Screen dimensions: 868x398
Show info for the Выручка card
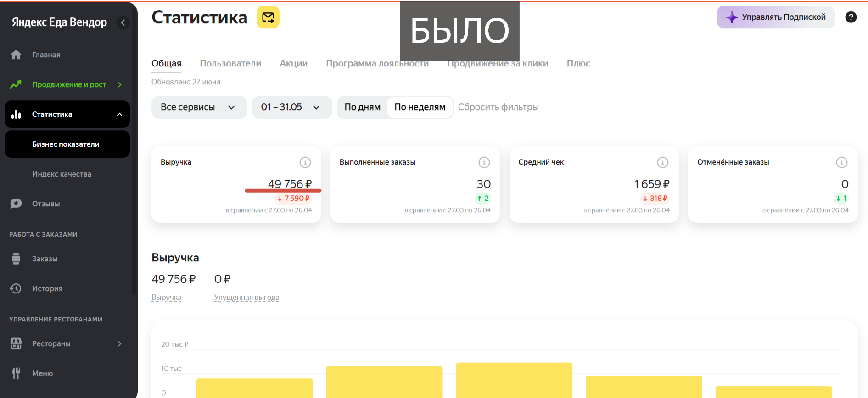pos(305,162)
